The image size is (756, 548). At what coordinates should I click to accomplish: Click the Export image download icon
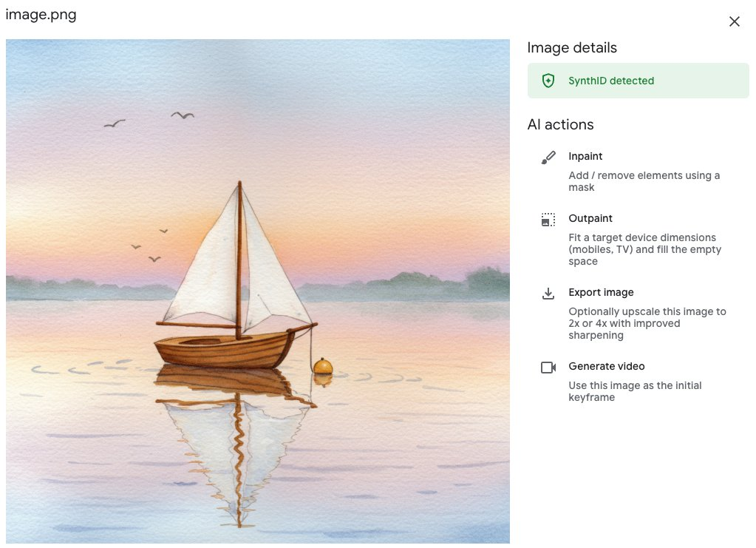[x=547, y=293]
